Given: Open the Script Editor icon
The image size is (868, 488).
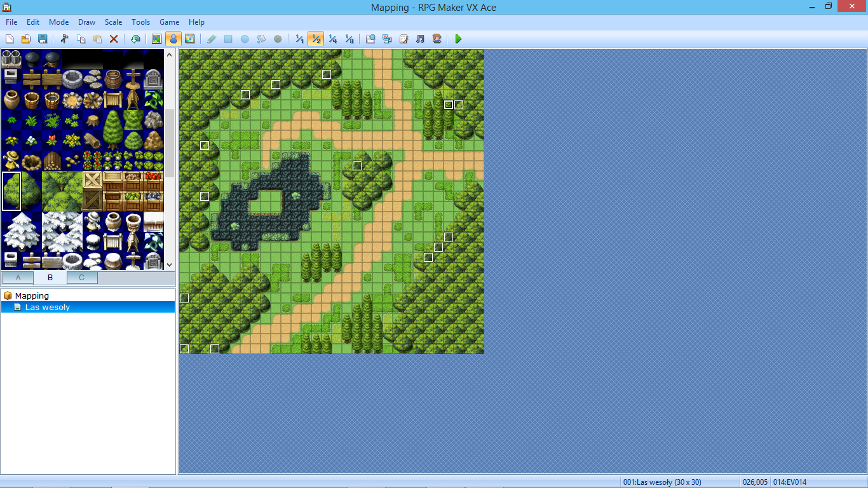Looking at the screenshot, I should (403, 39).
